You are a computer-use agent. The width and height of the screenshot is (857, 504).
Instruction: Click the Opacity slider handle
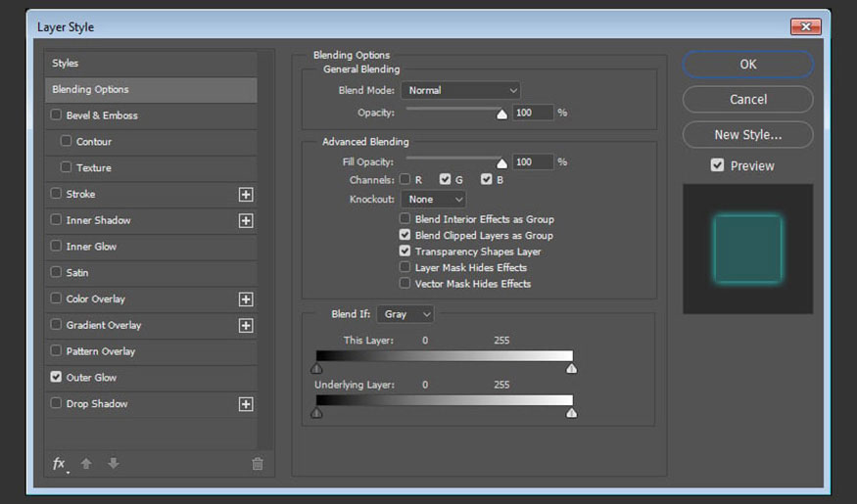pos(501,115)
